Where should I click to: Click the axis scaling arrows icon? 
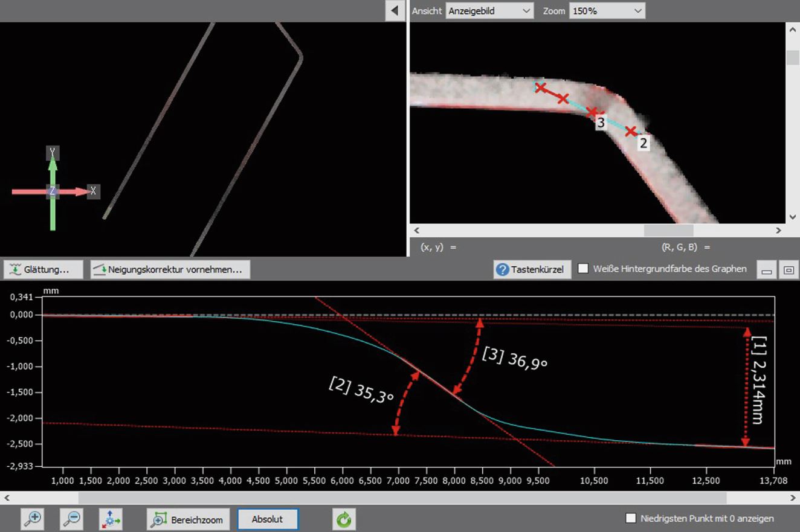[112, 519]
